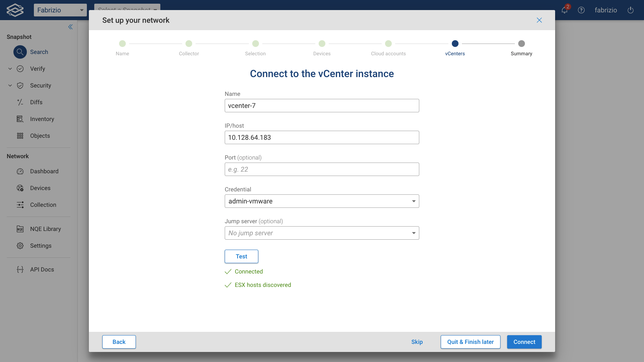This screenshot has width=644, height=362.
Task: Open the Objects view
Action: [40, 136]
